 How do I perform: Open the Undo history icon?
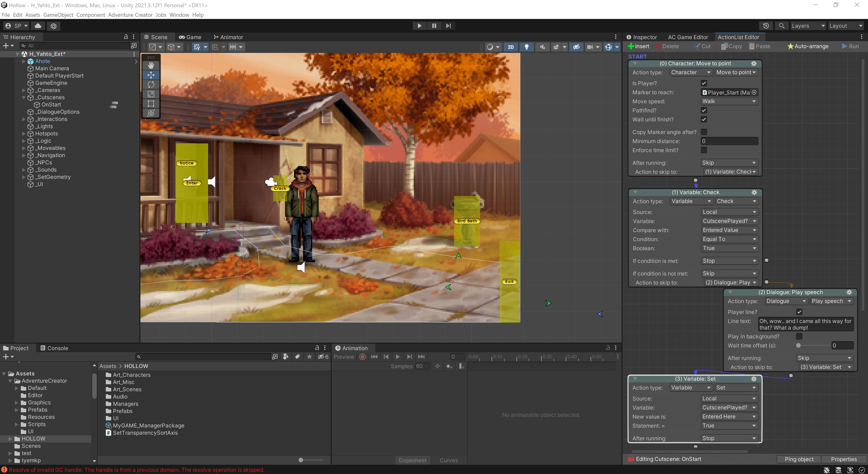(766, 26)
